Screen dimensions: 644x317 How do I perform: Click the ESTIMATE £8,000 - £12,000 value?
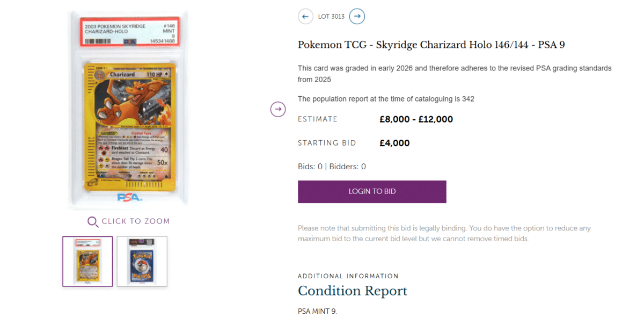416,119
